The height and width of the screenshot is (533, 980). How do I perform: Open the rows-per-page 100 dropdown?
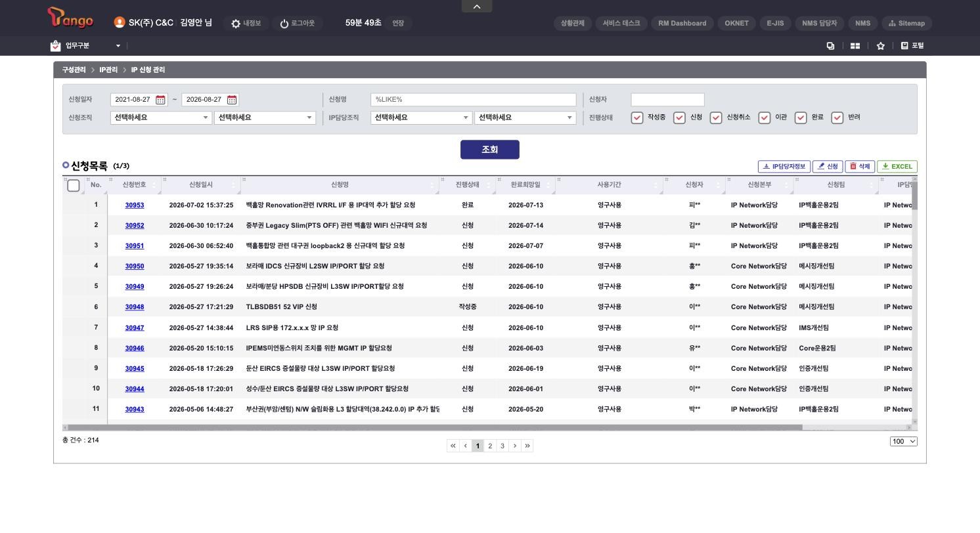pos(904,441)
